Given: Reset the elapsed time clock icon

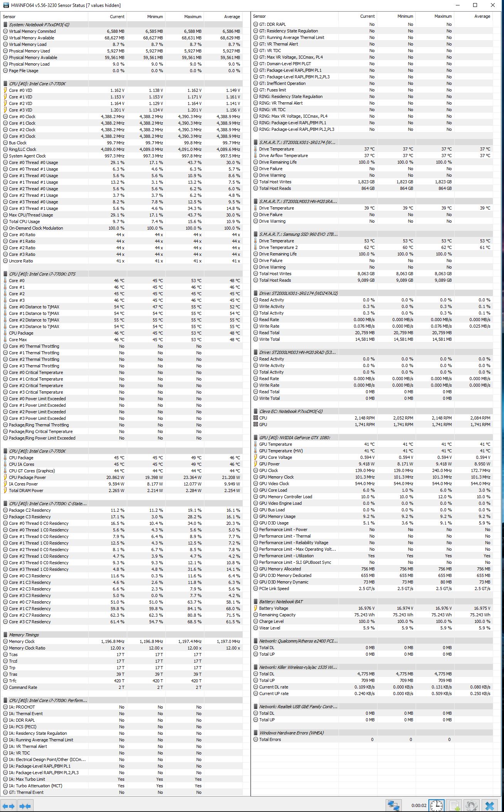Looking at the screenshot, I should tap(437, 805).
